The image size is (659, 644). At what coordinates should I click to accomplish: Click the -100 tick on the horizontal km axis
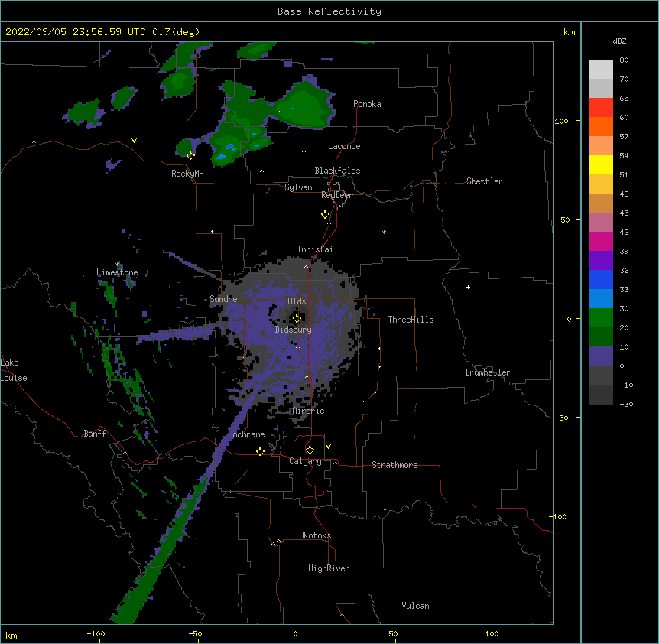(x=96, y=633)
